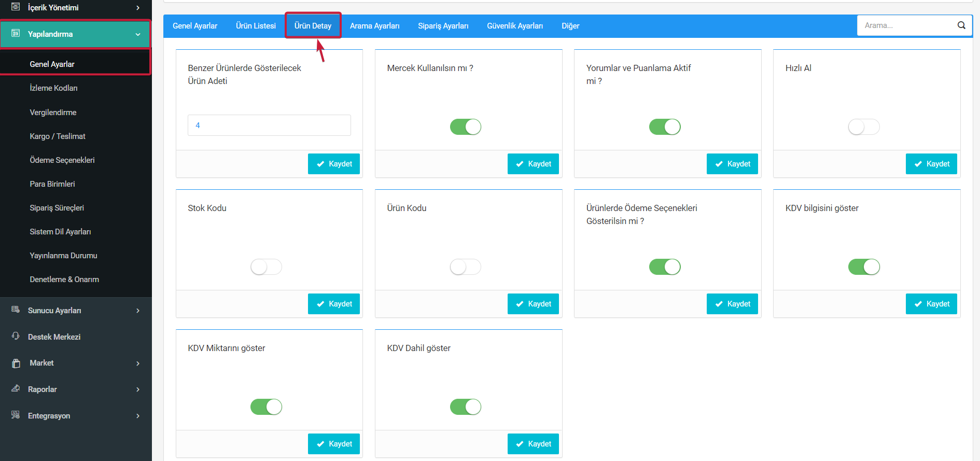
Task: Click Kaydet in Ürün Kodu card
Action: [x=533, y=304]
